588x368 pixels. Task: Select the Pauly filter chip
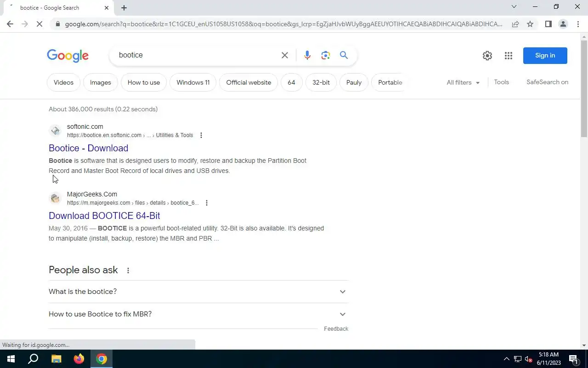pos(354,82)
